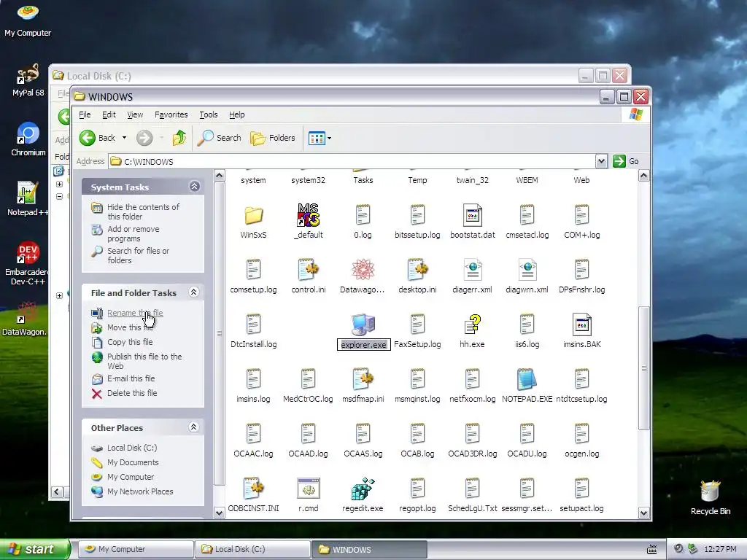Open the File menu
This screenshot has height=560, width=747.
click(x=85, y=114)
